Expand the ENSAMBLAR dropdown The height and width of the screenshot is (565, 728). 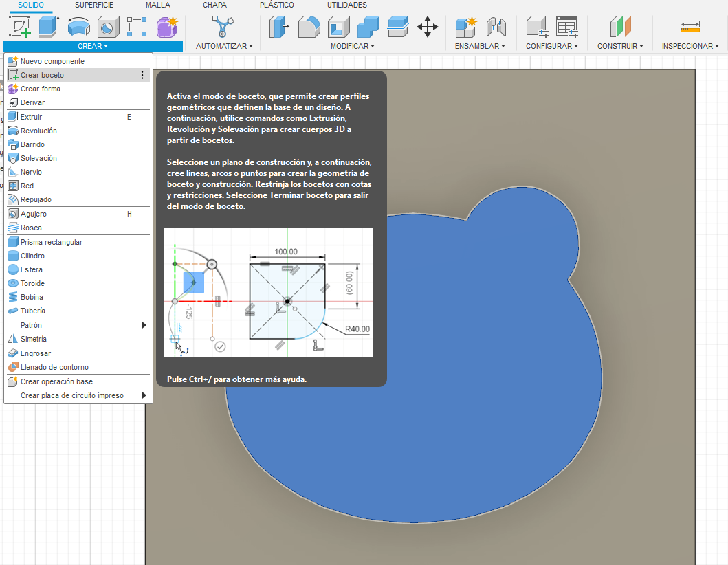coord(480,47)
